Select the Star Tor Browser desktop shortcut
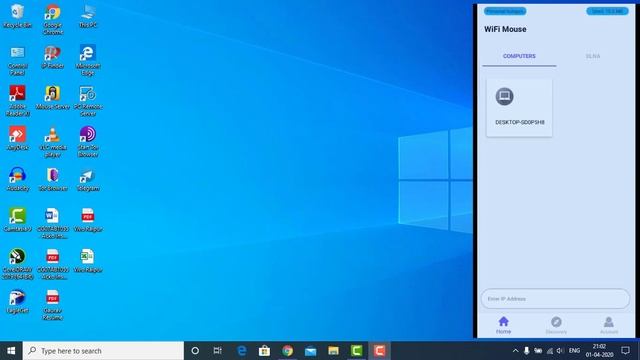Viewport: 640px width, 360px height. click(x=88, y=142)
